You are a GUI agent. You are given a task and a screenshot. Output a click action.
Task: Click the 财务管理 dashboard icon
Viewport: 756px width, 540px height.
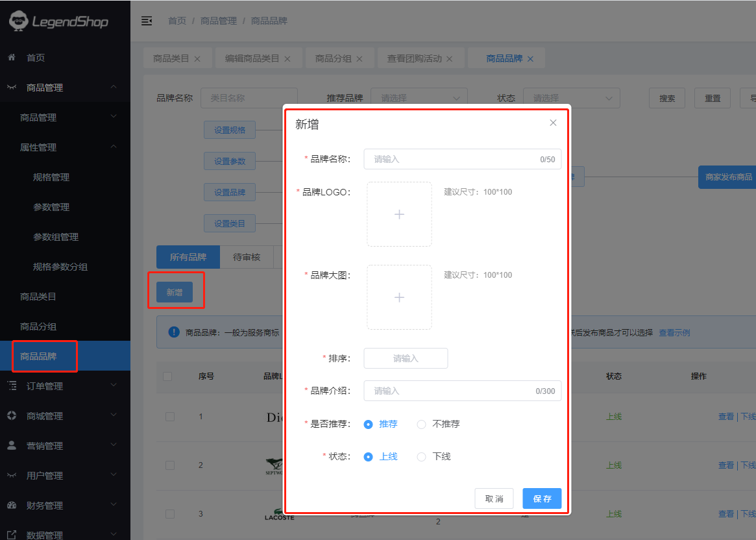[12, 506]
